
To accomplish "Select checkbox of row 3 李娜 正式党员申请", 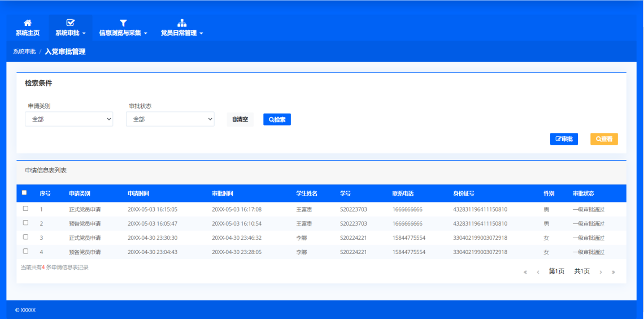I will click(x=25, y=237).
